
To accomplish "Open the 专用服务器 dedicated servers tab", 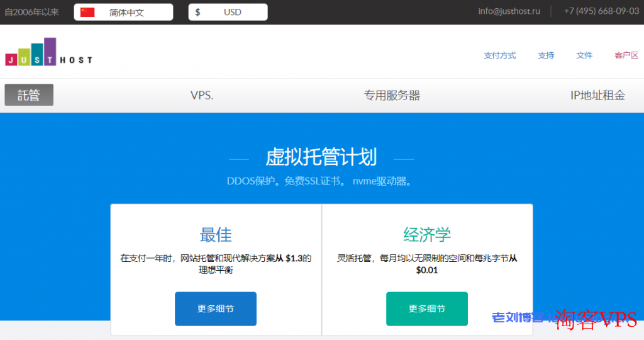I will point(392,96).
